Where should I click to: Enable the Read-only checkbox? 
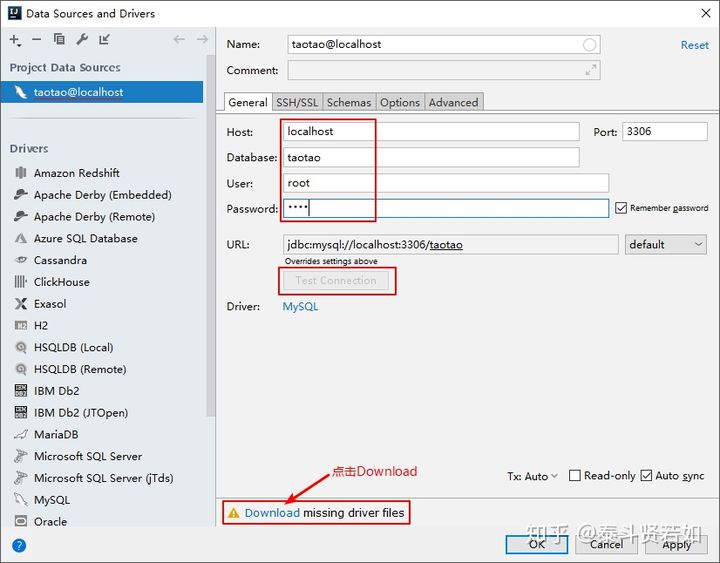pos(574,475)
